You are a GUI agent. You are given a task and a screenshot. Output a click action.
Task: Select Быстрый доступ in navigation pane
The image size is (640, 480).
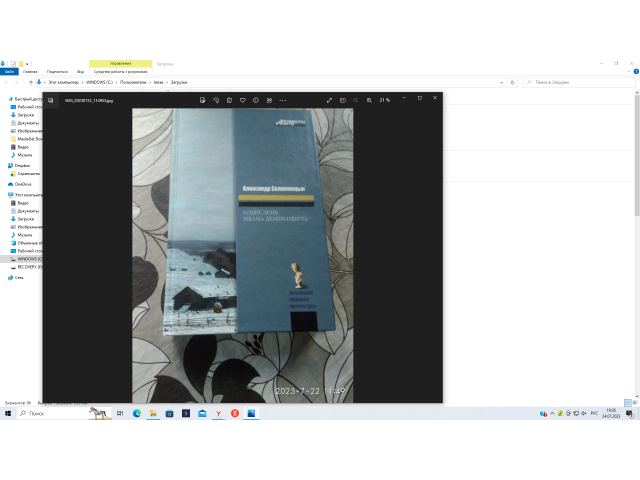tap(26, 99)
